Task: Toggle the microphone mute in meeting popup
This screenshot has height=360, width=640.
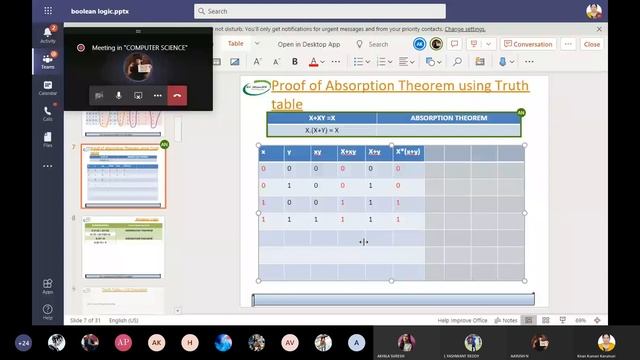Action: point(118,96)
